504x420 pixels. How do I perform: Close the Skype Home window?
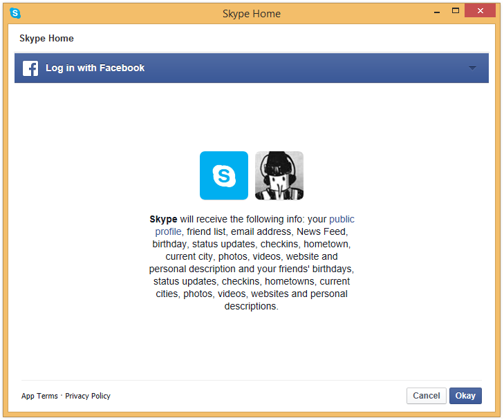click(480, 10)
